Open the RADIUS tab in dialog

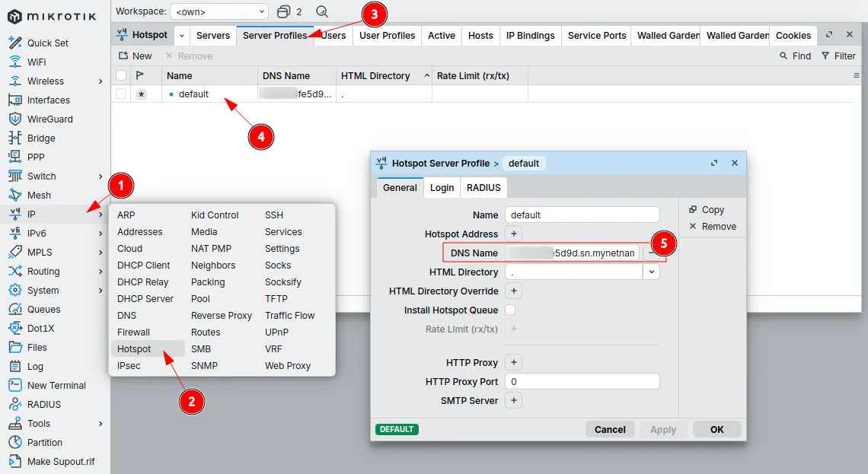click(x=483, y=187)
